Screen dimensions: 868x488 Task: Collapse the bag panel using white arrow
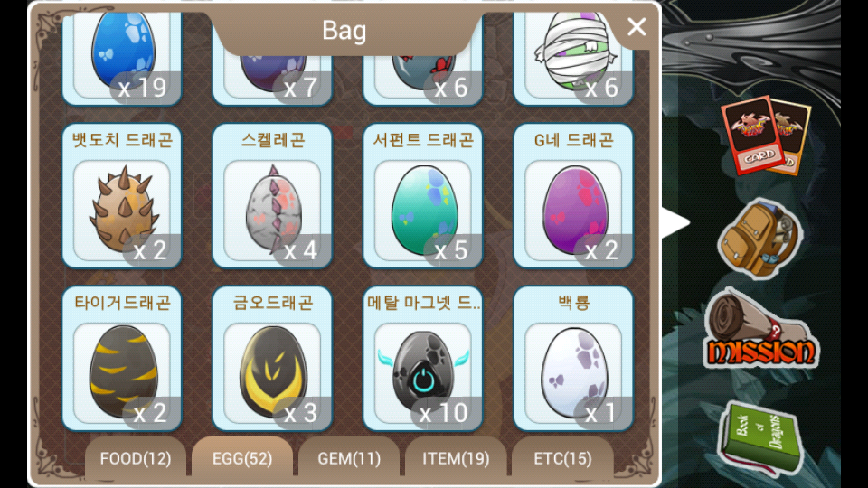(x=676, y=223)
